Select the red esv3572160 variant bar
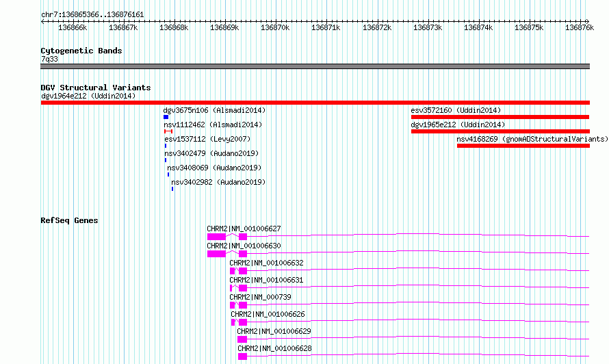 tap(500, 117)
